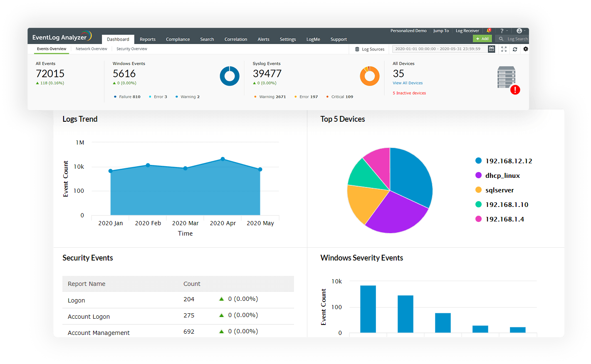This screenshot has width=591, height=364.
Task: Click the date range input field
Action: 440,49
